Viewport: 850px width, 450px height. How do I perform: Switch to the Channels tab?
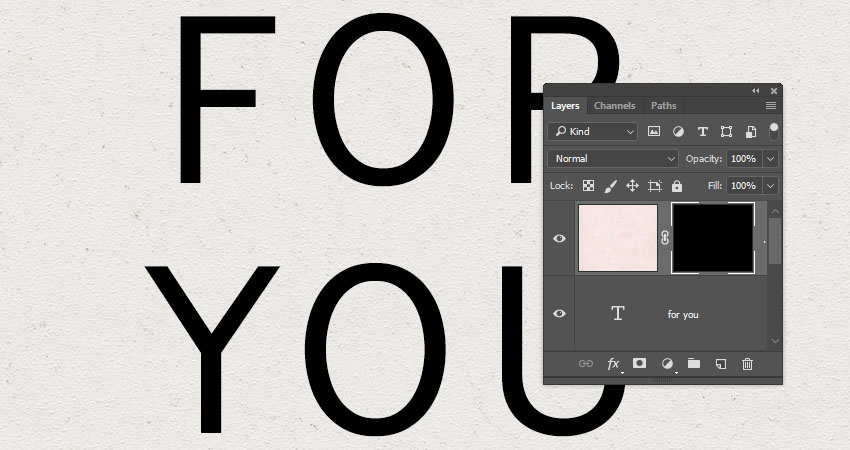coord(614,106)
